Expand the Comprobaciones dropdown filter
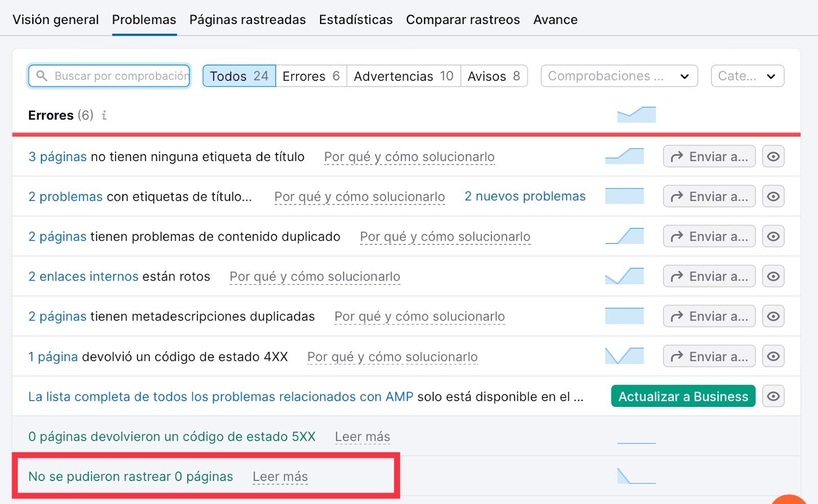 (619, 76)
